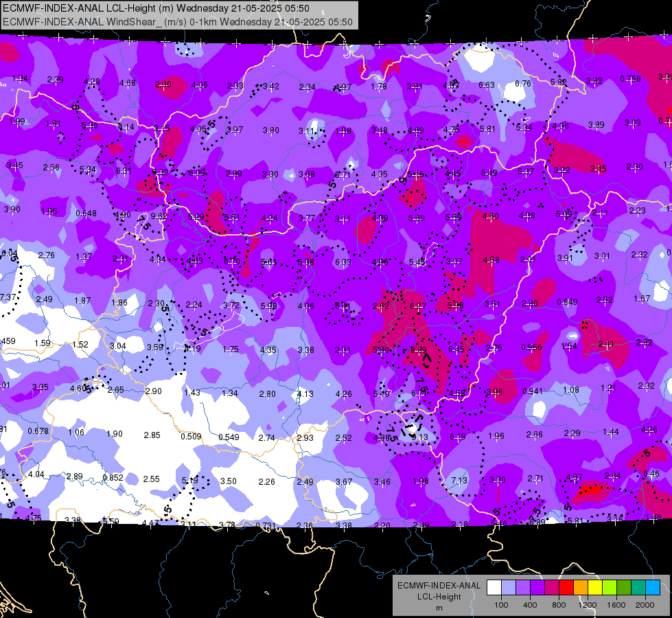The height and width of the screenshot is (618, 672).
Task: Click the wind shear value 0.678
Action: (x=38, y=431)
